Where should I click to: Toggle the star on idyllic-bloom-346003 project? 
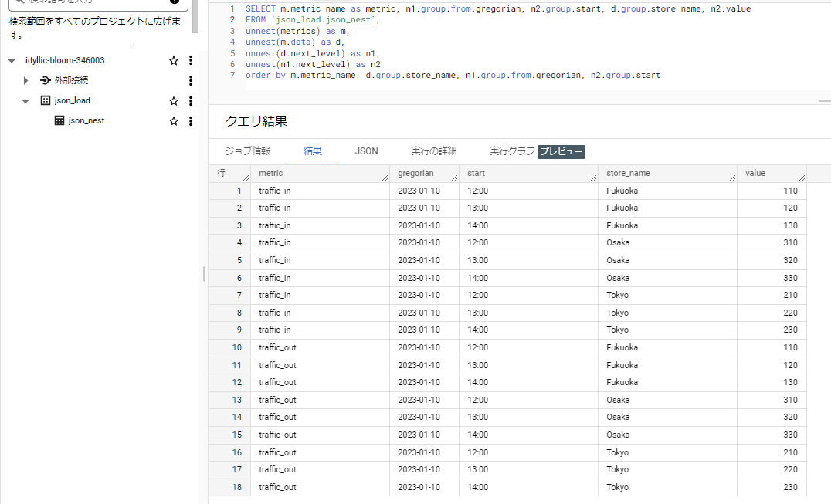click(173, 59)
